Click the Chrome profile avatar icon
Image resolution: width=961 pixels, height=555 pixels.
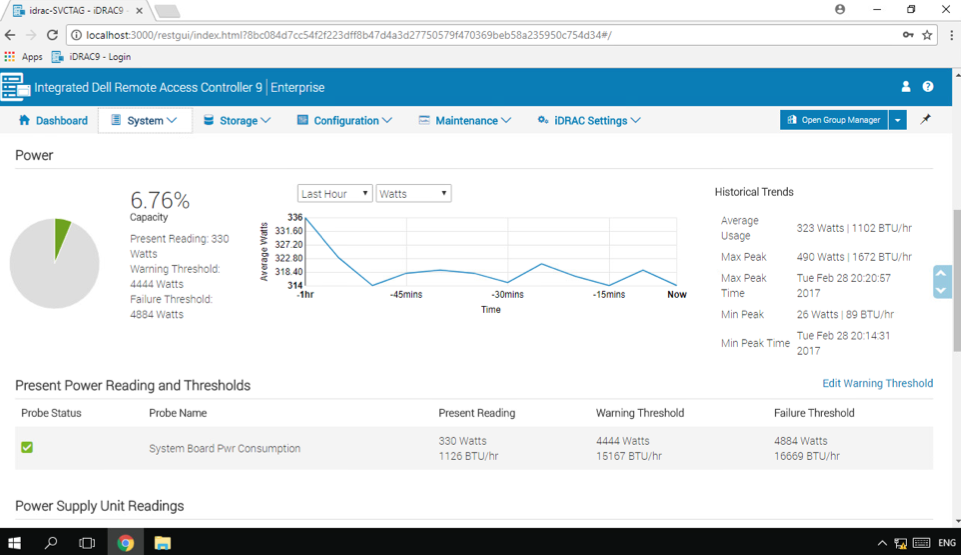tap(840, 9)
